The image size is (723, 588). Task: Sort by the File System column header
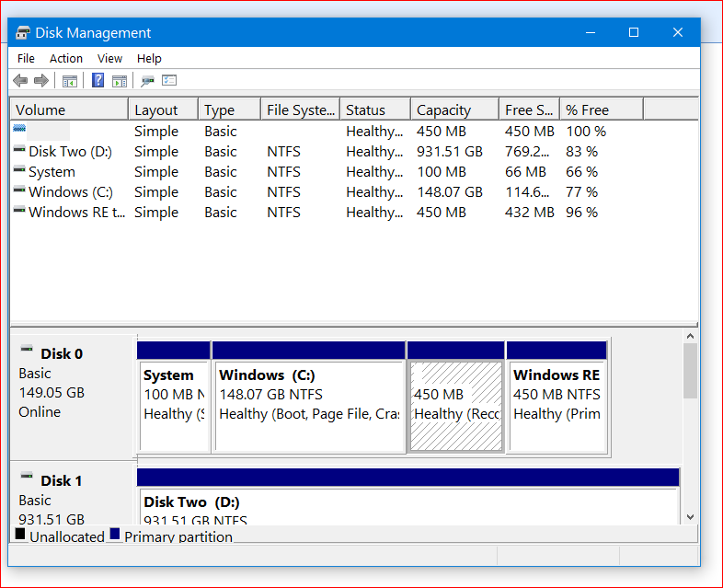click(x=300, y=110)
